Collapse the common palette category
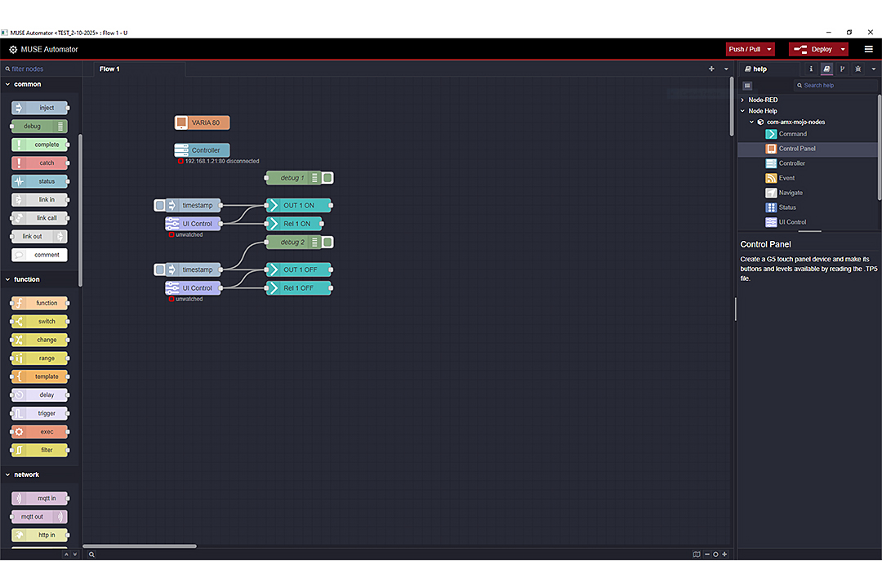This screenshot has height=588, width=882. (8, 84)
